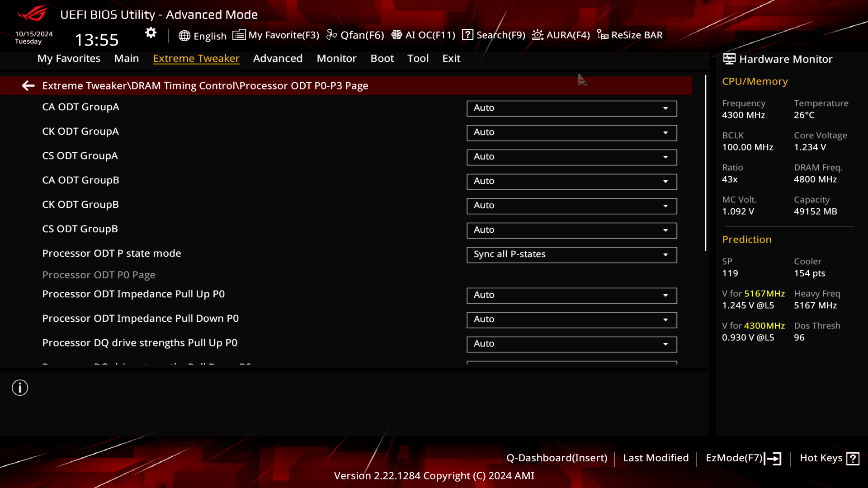The height and width of the screenshot is (488, 868).
Task: Open AURA RGB lighting settings
Action: [561, 34]
